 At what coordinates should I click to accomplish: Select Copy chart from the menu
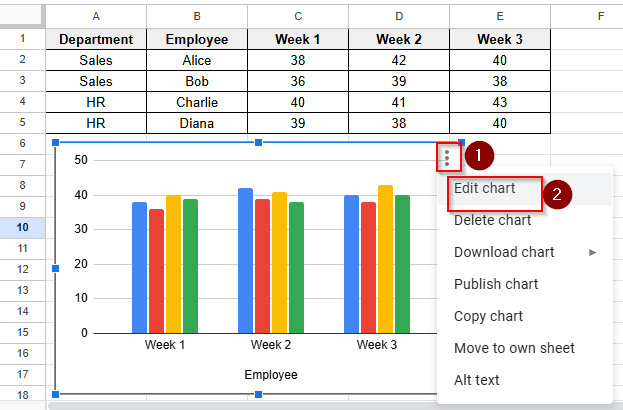pyautogui.click(x=525, y=316)
